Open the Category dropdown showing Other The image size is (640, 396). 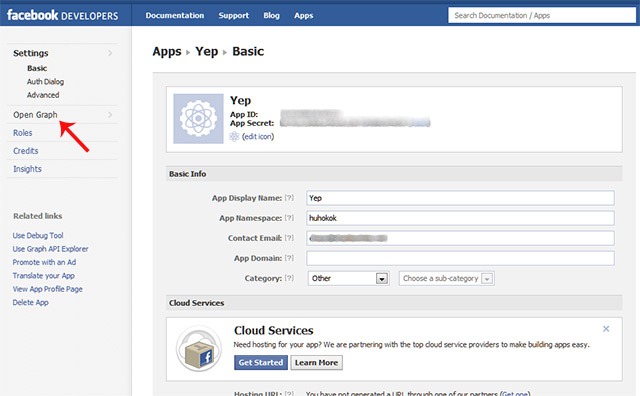click(x=348, y=278)
